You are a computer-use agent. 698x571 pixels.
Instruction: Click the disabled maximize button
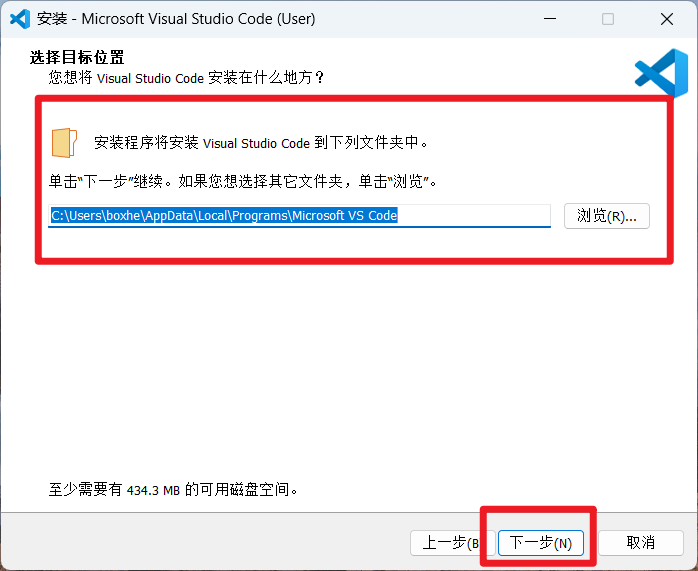[x=608, y=19]
